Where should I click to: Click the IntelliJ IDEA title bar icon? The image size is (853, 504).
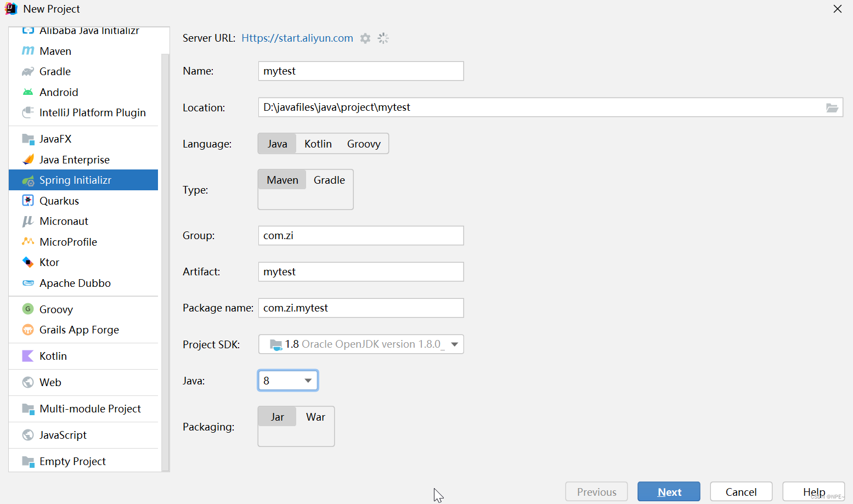point(11,9)
